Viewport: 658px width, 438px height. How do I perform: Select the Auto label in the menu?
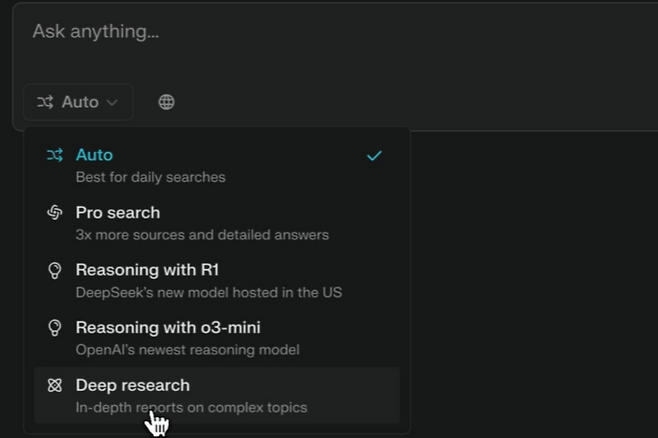94,155
